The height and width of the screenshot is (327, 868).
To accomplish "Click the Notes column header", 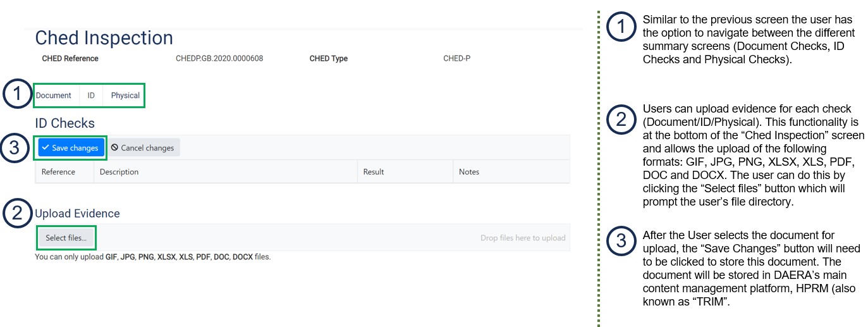I will click(468, 172).
